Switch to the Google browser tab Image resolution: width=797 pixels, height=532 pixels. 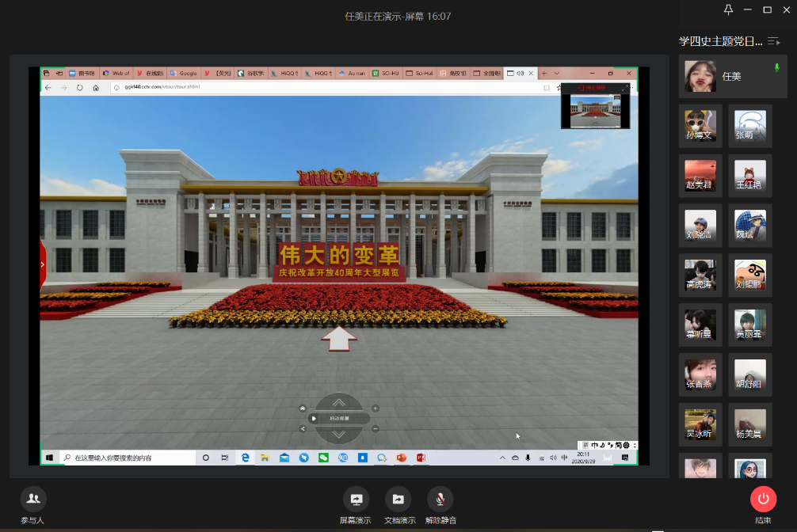click(x=184, y=73)
